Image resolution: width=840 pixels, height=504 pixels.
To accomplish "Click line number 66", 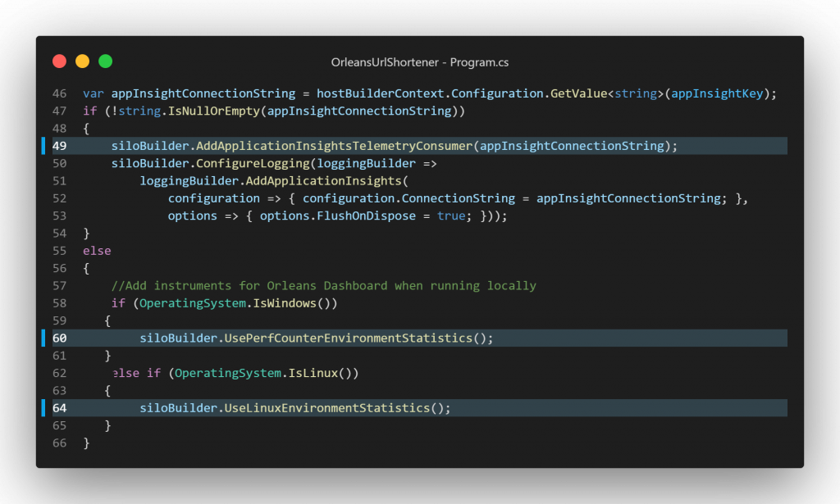I will click(x=59, y=443).
